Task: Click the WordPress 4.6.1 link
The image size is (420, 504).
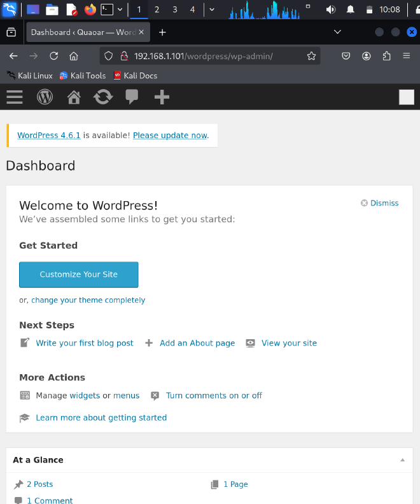Action: tap(49, 136)
